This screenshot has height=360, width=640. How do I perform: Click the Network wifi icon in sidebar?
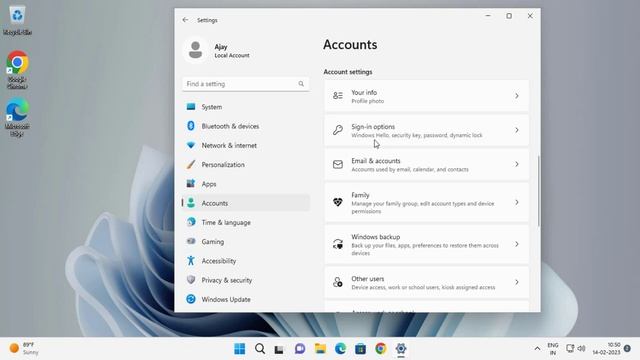[191, 145]
